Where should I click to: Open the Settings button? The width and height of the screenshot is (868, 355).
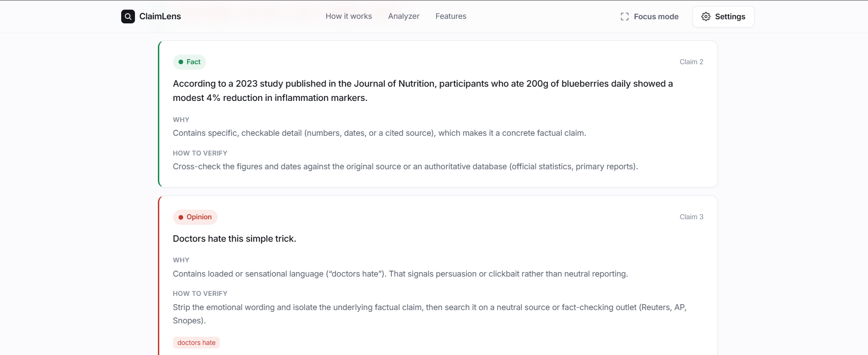pyautogui.click(x=723, y=17)
